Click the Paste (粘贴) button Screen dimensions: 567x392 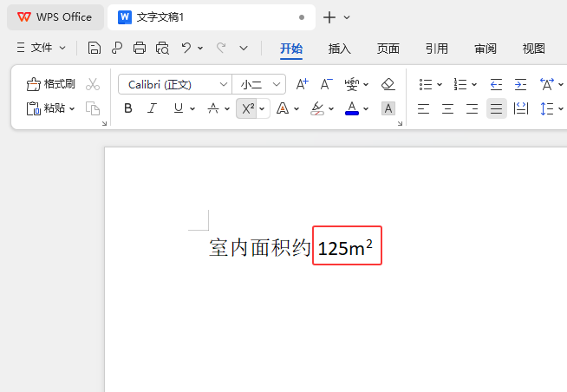click(46, 108)
